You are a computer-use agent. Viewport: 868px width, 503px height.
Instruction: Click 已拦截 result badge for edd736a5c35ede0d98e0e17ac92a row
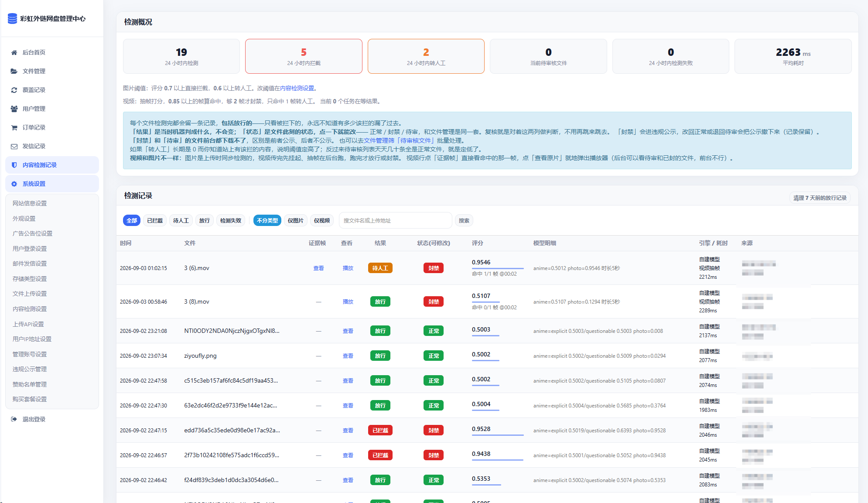[x=380, y=430]
